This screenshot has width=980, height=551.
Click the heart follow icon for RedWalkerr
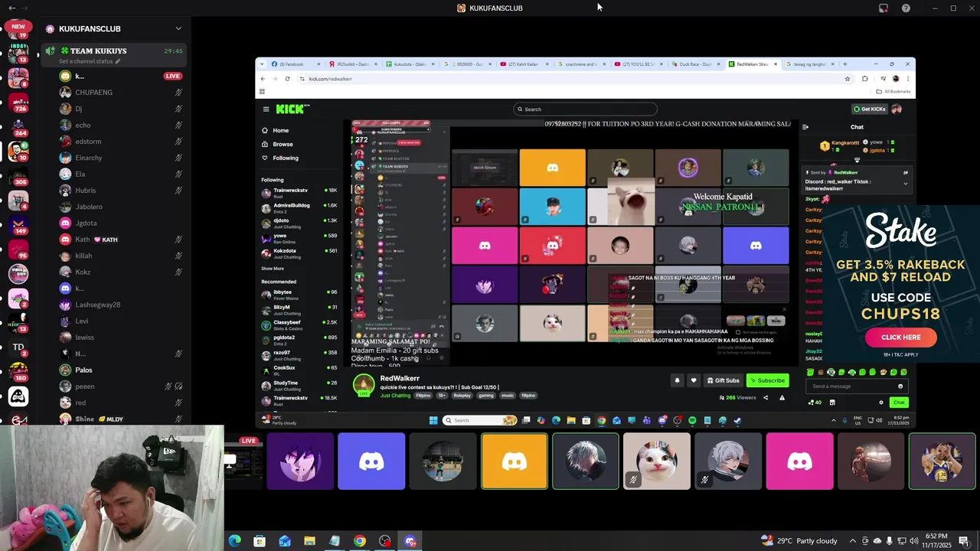coord(694,380)
